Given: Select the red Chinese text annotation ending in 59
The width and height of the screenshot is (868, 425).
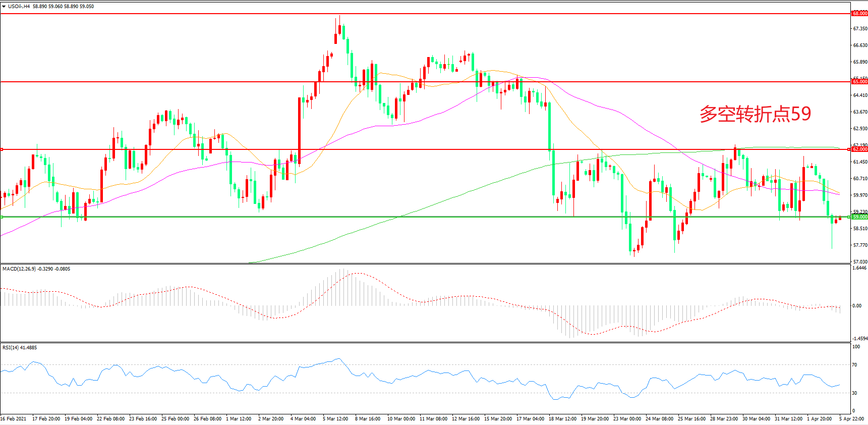Looking at the screenshot, I should [755, 114].
